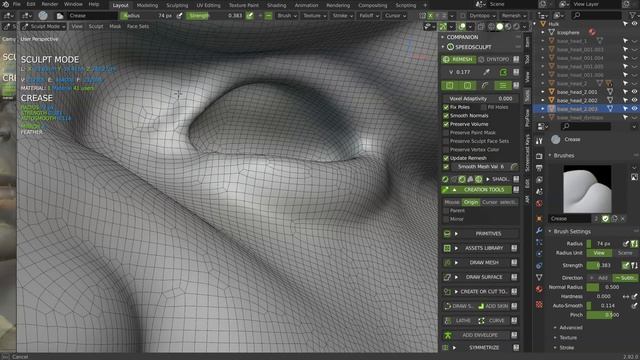Open the Object Data properties tab icon
640x360 pixels.
tap(539, 278)
